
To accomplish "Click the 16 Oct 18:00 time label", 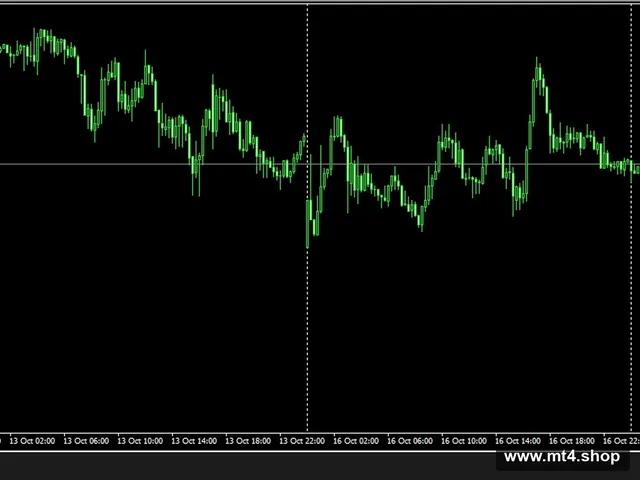I will 571,441.
